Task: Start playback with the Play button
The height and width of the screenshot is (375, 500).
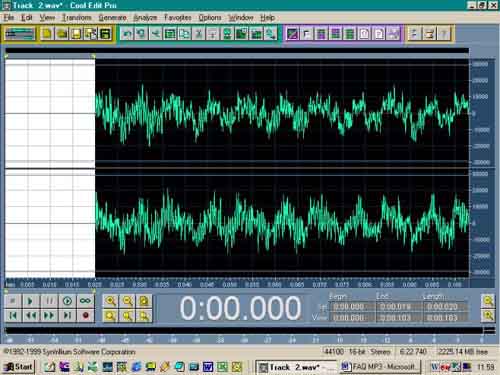Action: (31, 301)
